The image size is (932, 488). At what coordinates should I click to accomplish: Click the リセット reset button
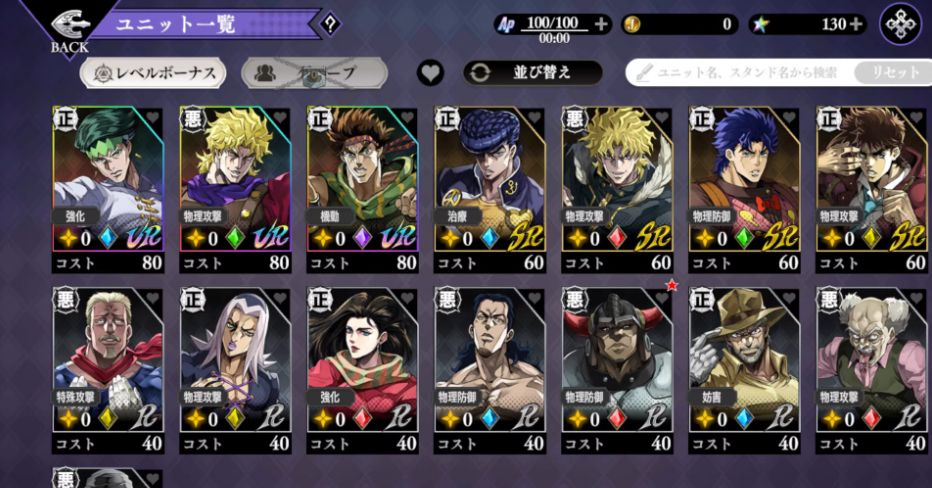coord(893,73)
